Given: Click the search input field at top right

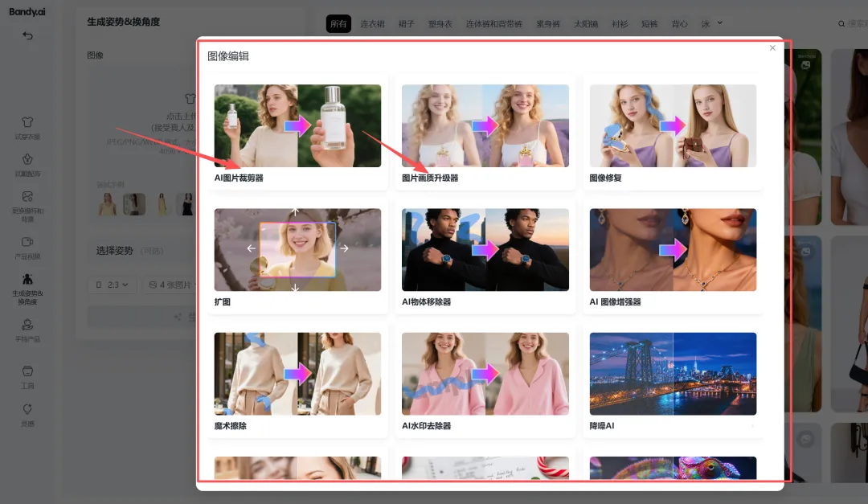Looking at the screenshot, I should (x=853, y=24).
